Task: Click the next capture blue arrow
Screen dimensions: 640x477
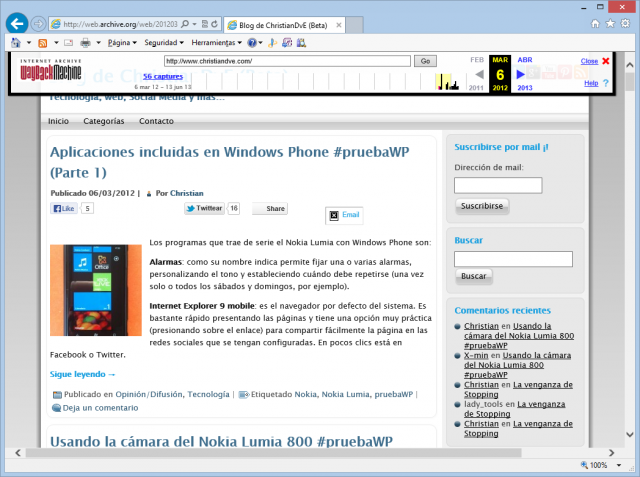Action: 520,74
